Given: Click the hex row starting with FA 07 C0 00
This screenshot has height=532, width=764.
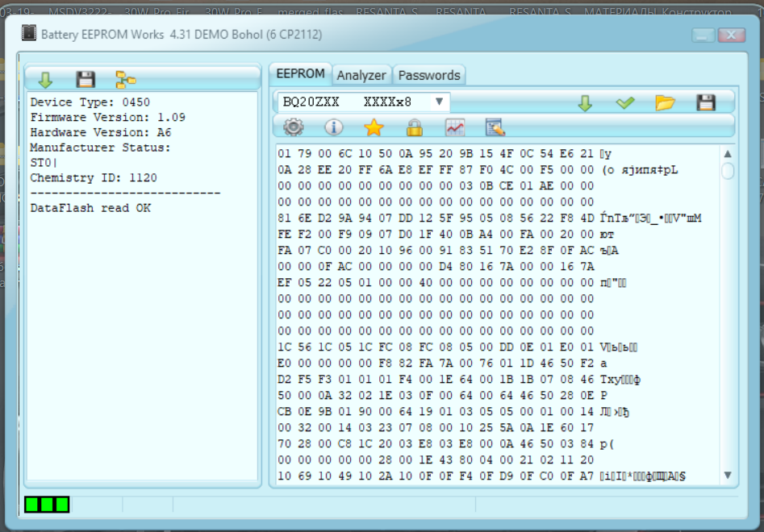Looking at the screenshot, I should (449, 250).
